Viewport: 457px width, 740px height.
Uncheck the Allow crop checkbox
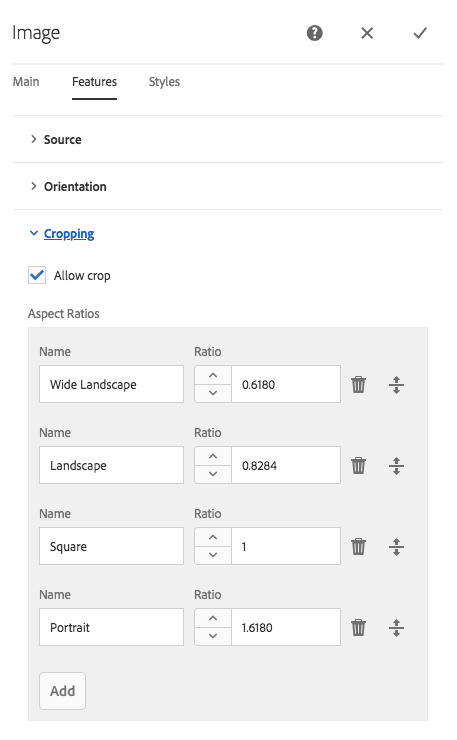[37, 275]
